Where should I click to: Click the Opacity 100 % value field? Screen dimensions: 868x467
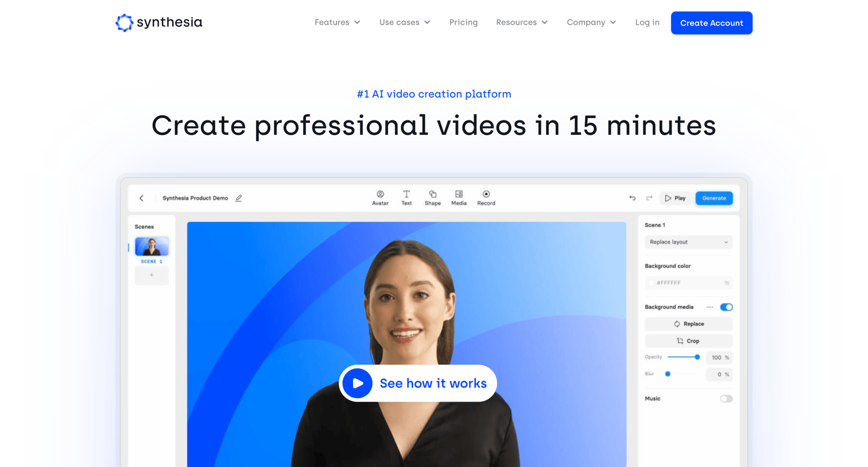tap(719, 357)
